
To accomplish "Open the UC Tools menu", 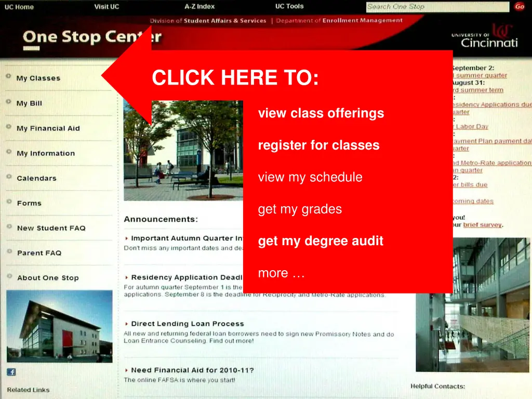I will tap(289, 6).
